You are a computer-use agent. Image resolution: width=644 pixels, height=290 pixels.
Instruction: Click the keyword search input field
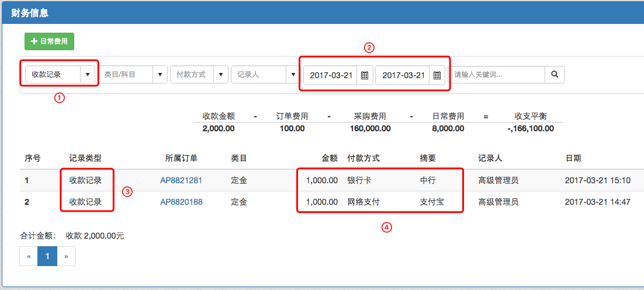pyautogui.click(x=497, y=75)
